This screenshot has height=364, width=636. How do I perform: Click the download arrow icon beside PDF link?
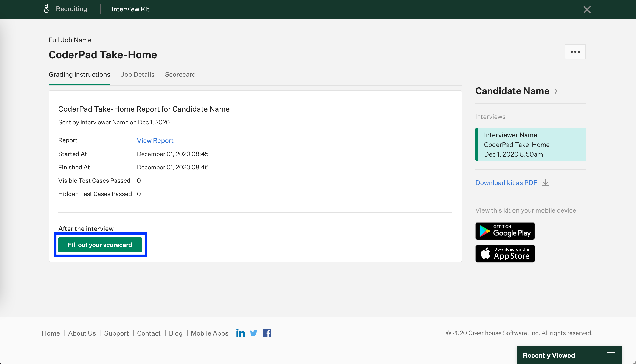coord(546,182)
